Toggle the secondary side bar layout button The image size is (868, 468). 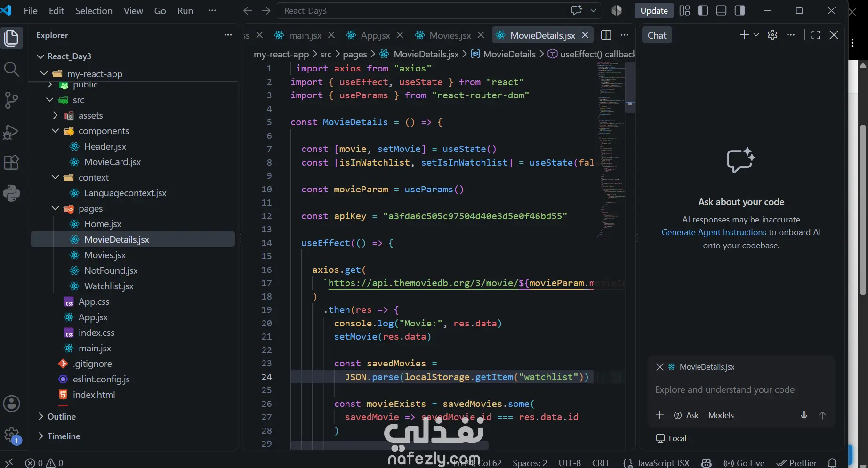[x=739, y=10]
